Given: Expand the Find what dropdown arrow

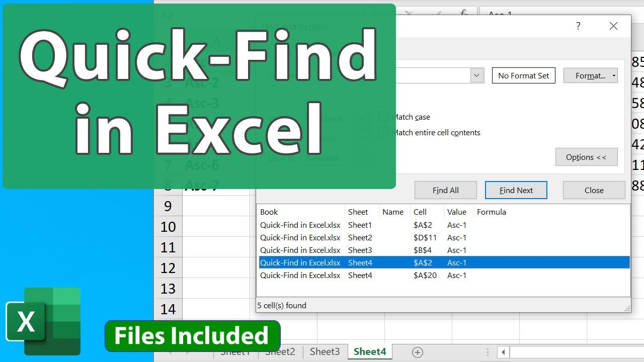Looking at the screenshot, I should click(477, 76).
